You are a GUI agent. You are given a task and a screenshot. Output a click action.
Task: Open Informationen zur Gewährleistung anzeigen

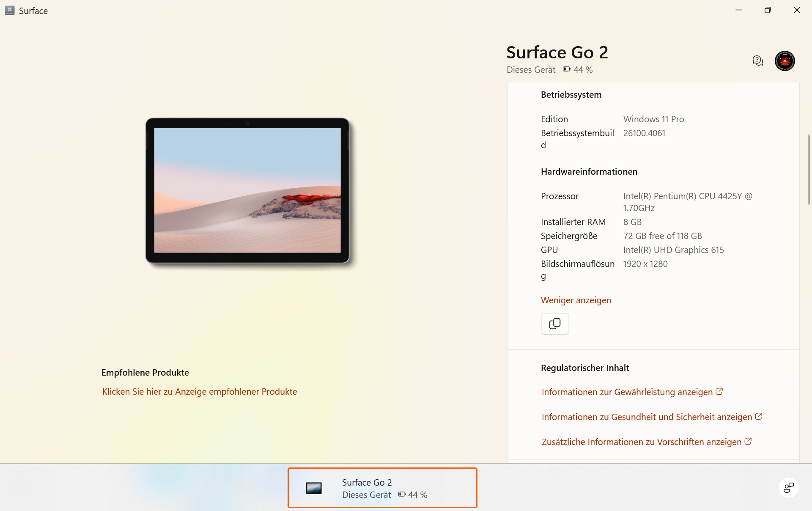(x=627, y=392)
